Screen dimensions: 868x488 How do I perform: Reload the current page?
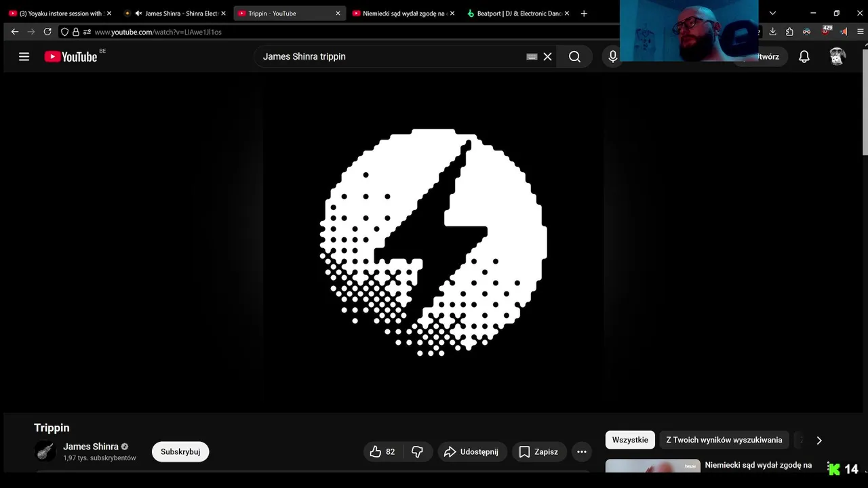click(47, 32)
